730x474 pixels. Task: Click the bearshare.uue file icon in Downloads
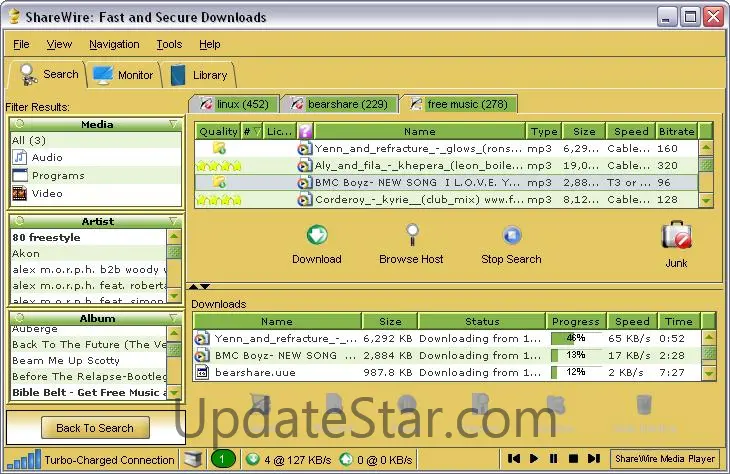[202, 372]
